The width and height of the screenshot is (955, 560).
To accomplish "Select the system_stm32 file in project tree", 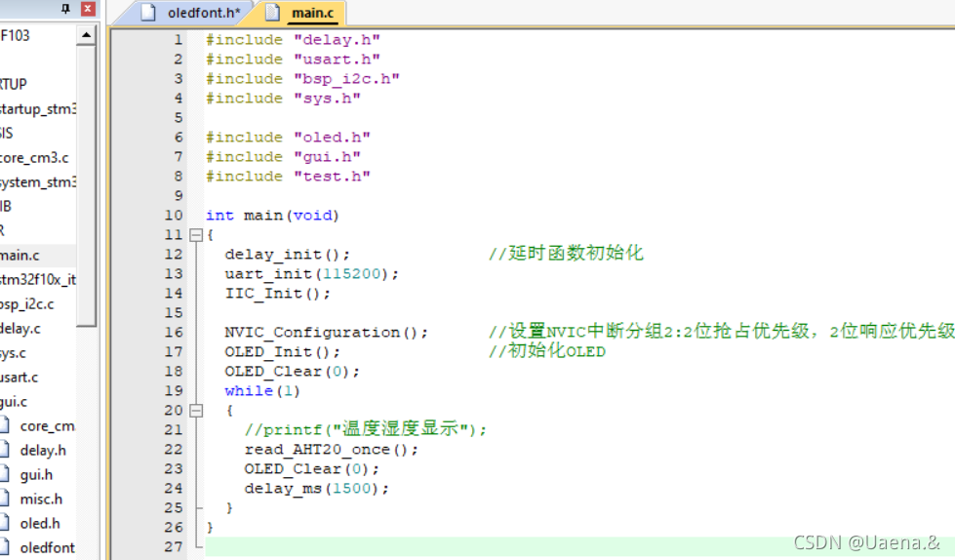I will point(38,182).
